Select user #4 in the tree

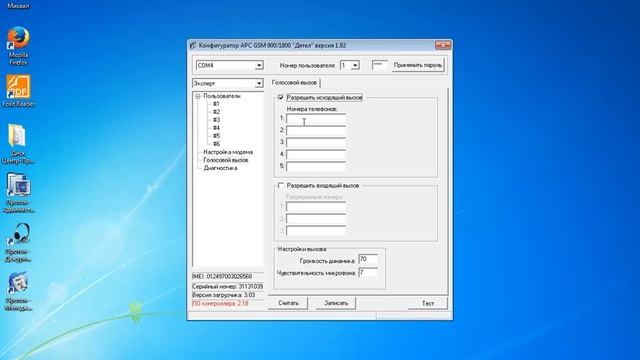(x=216, y=128)
